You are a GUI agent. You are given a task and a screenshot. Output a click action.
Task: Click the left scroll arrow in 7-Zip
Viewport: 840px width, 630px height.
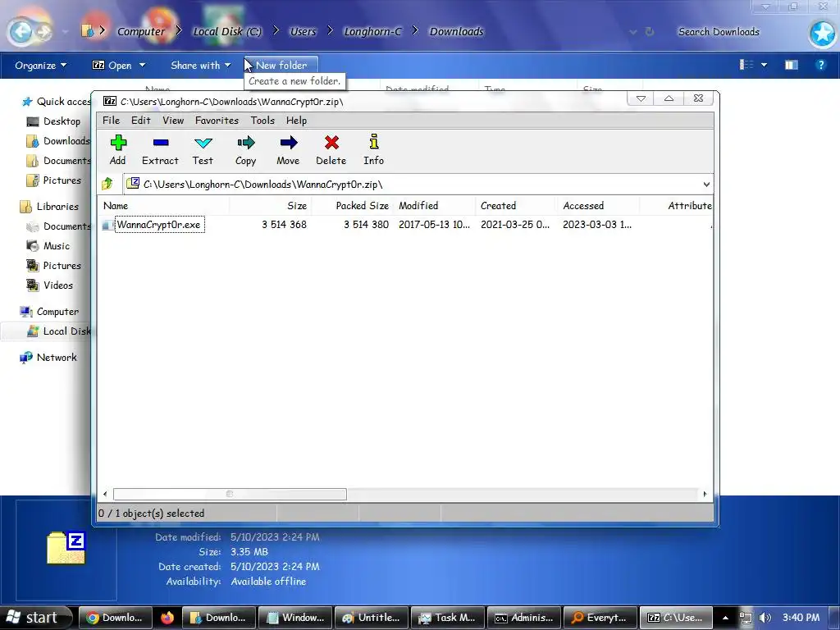pyautogui.click(x=105, y=494)
